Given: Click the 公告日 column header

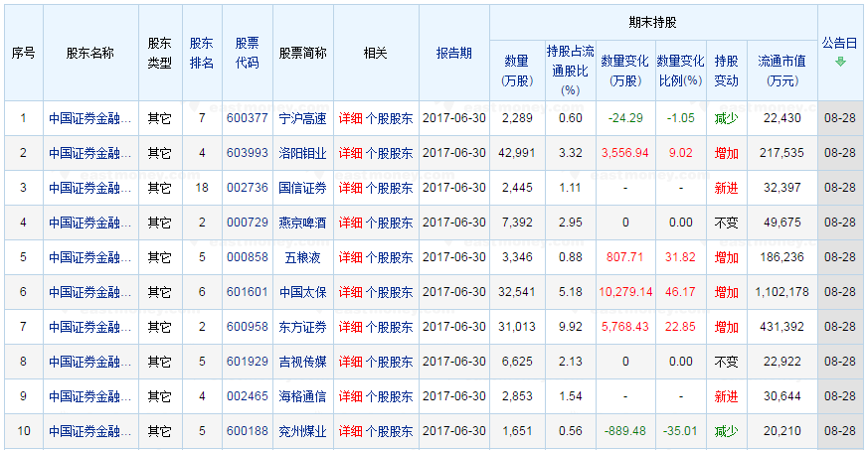Looking at the screenshot, I should pyautogui.click(x=840, y=44).
